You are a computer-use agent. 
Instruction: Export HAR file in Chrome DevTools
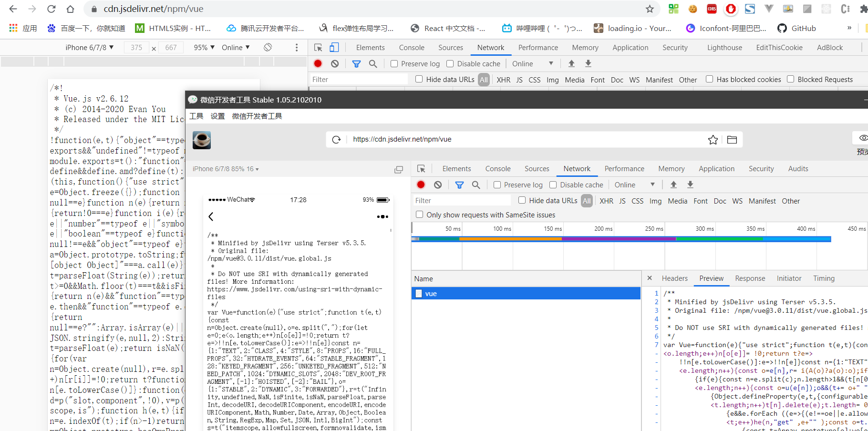click(588, 63)
